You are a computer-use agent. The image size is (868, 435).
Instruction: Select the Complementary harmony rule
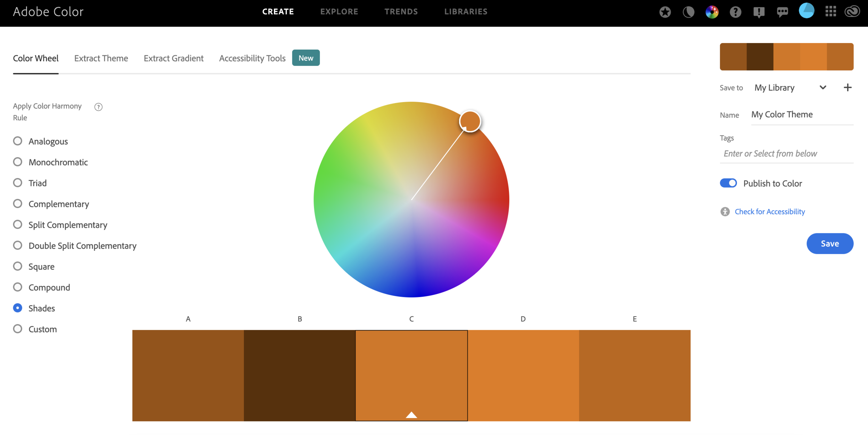coord(18,203)
